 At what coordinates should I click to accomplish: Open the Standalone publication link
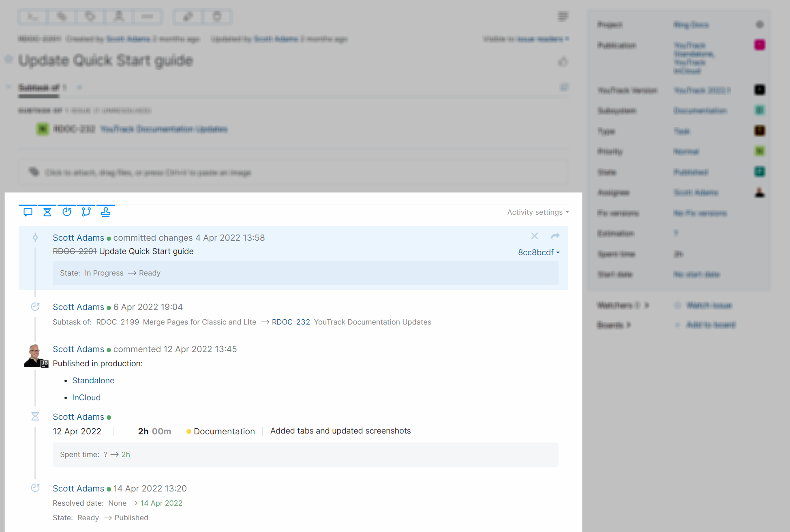93,380
